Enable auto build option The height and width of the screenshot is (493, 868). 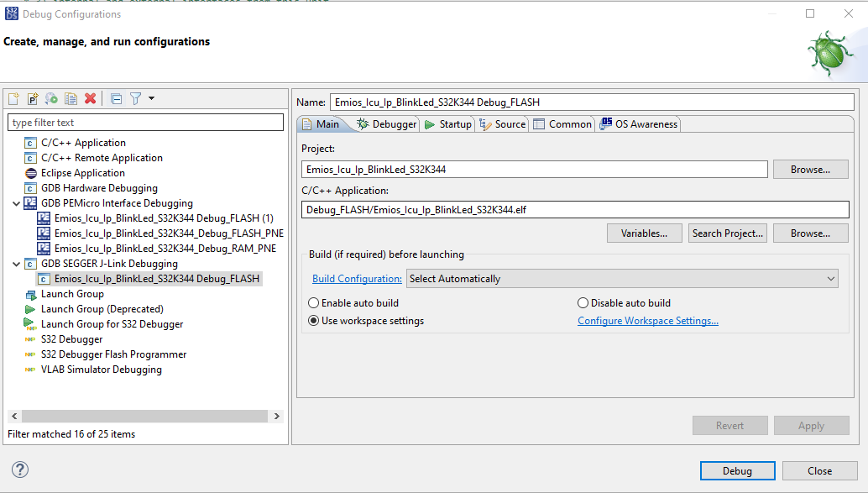tap(314, 303)
